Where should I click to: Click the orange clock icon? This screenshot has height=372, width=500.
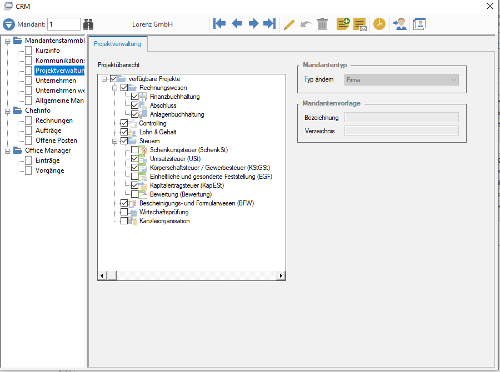[379, 24]
